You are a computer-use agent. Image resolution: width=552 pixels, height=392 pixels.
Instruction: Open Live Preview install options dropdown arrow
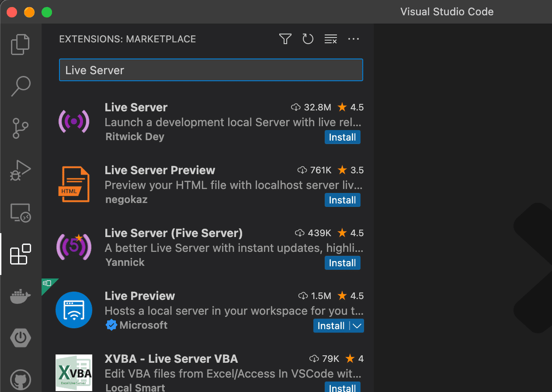pos(357,326)
